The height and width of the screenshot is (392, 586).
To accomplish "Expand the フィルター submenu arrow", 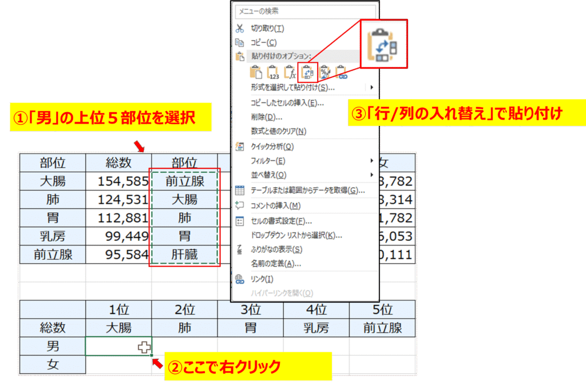I will 372,161.
